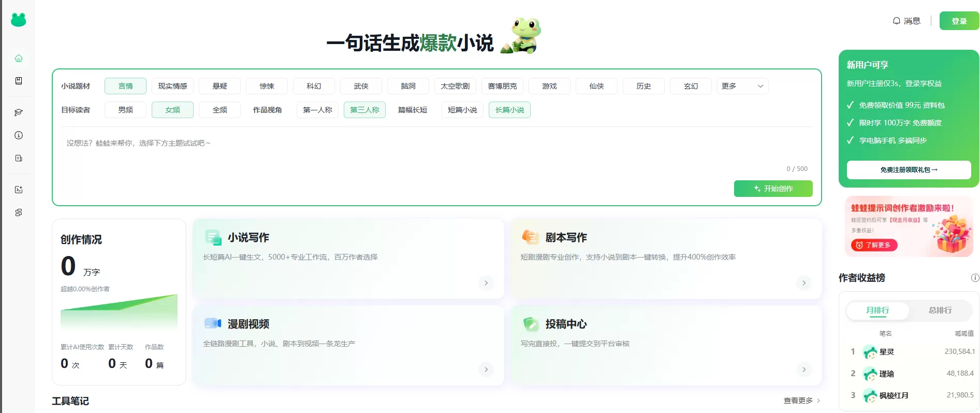The width and height of the screenshot is (980, 413).
Task: Click 枫棱红月 author avatar
Action: [870, 395]
